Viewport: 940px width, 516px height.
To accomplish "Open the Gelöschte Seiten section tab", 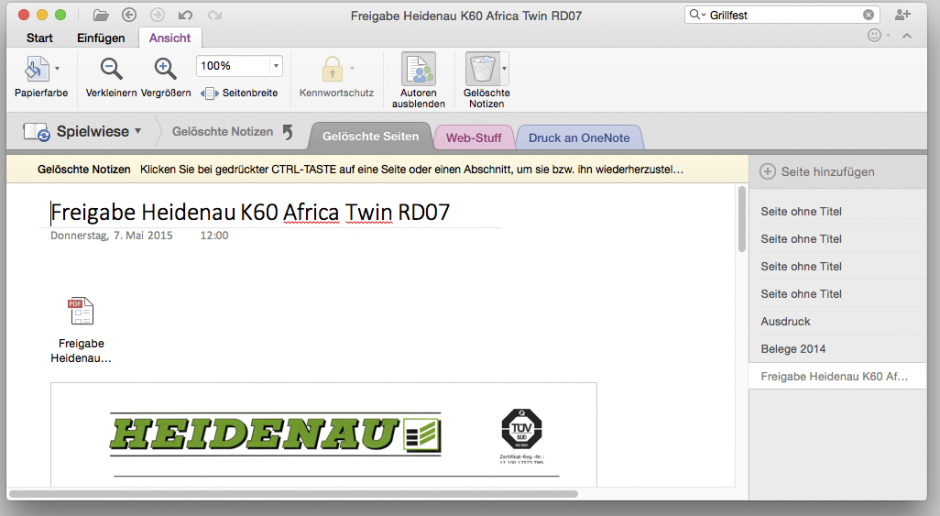I will pos(370,136).
